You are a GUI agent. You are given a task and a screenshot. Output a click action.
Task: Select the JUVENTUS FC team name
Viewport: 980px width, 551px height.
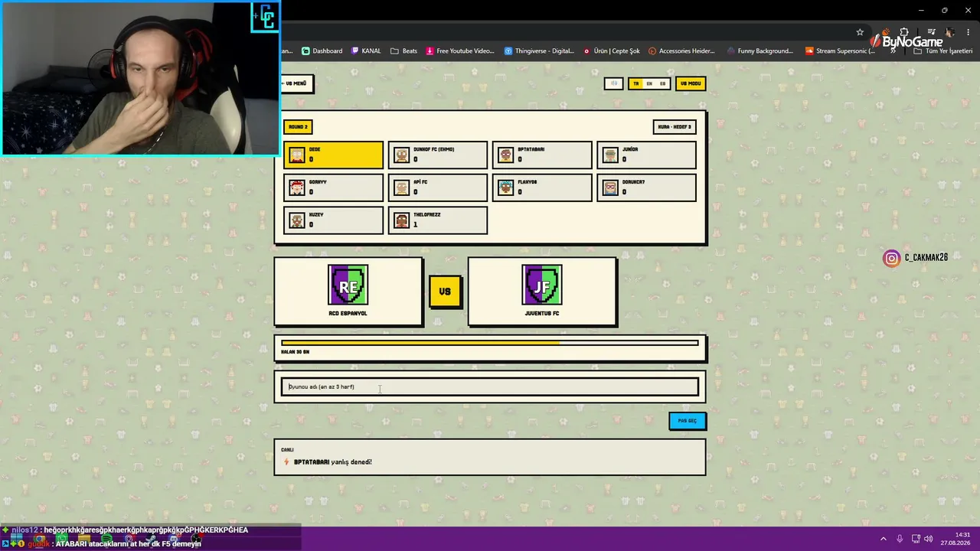(x=542, y=314)
